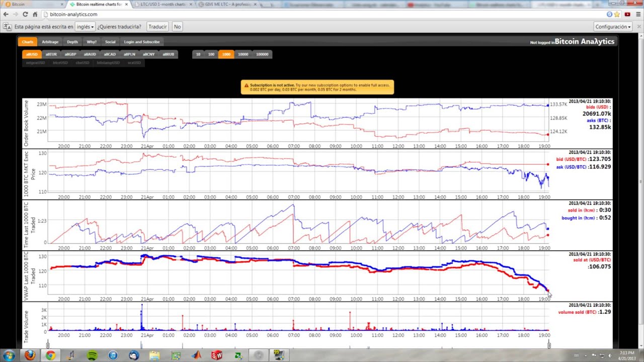The image size is (644, 362).
Task: Open the browser home page icon
Action: click(35, 14)
